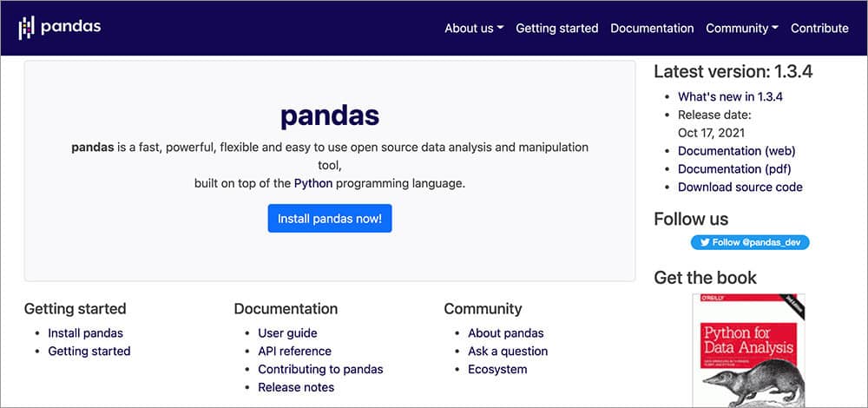Click the Community section heading above About pandas
The height and width of the screenshot is (408, 868).
coord(483,308)
